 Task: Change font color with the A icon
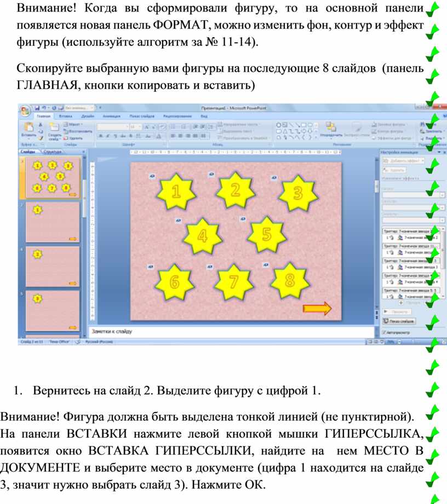coord(159,136)
